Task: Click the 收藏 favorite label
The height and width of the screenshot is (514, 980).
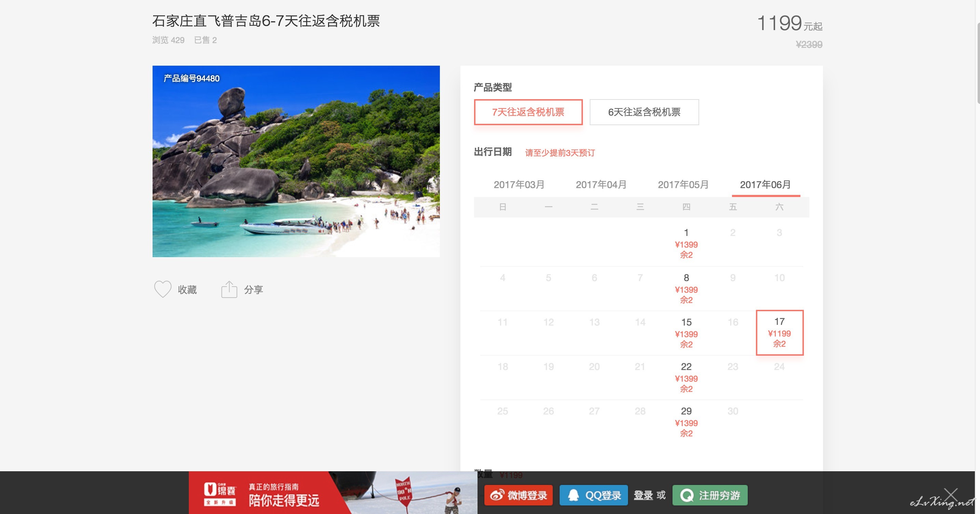Action: pyautogui.click(x=187, y=290)
